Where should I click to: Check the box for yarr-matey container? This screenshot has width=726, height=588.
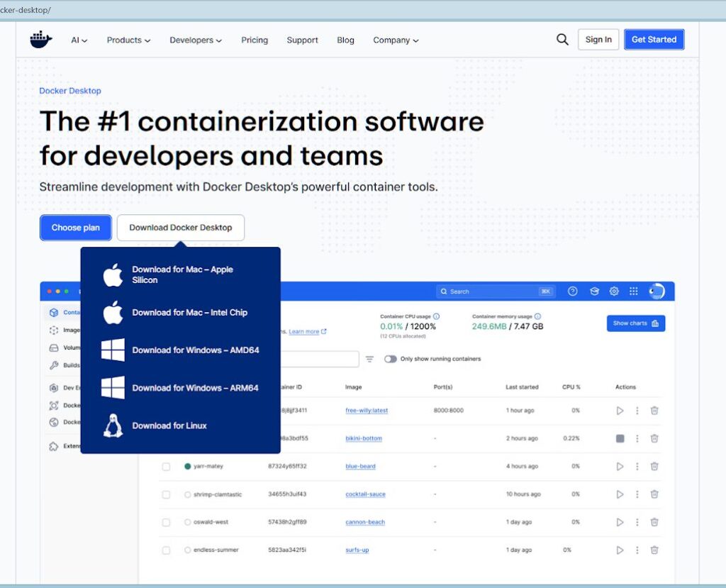point(166,467)
